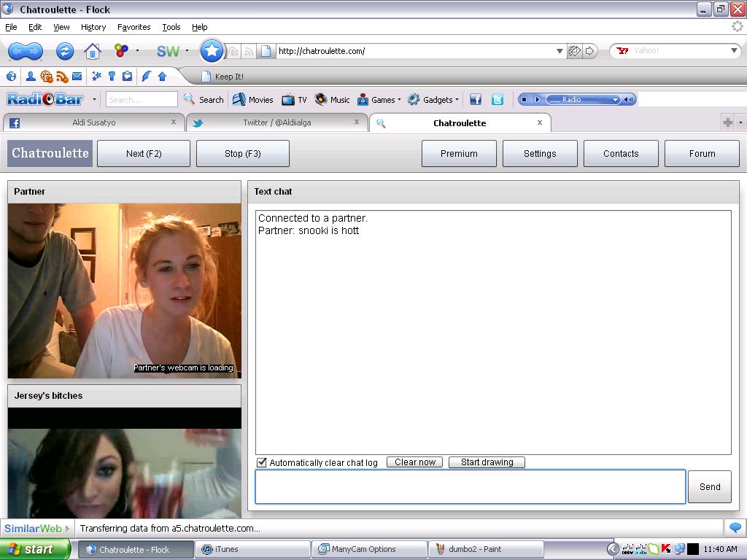Open My World globe icon in the Flock toolbar

[12, 76]
